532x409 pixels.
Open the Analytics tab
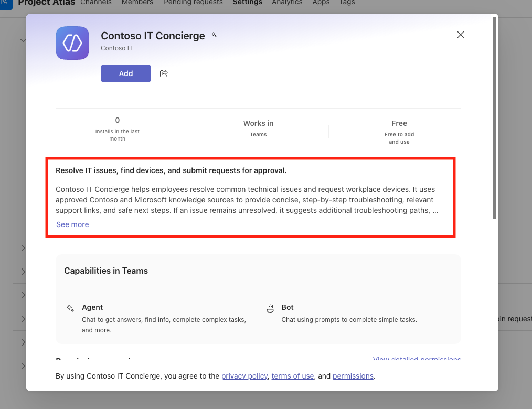click(287, 3)
